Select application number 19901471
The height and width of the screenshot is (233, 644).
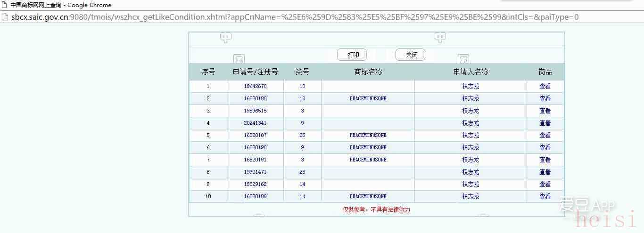[255, 172]
